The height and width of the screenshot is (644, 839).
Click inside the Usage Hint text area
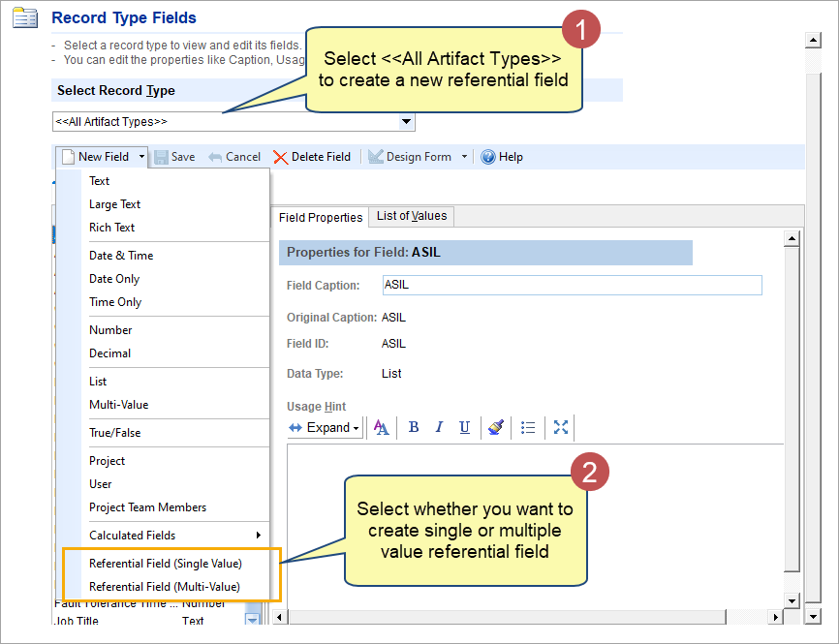tap(535, 524)
